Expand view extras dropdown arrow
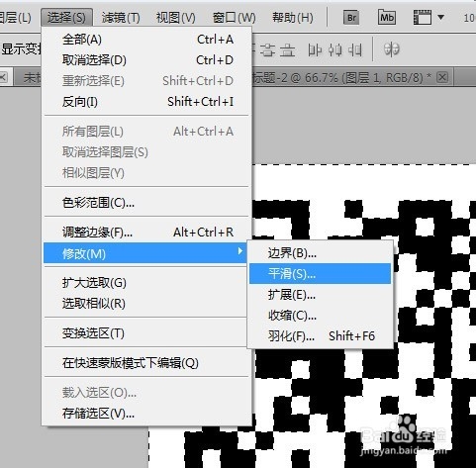 click(440, 17)
